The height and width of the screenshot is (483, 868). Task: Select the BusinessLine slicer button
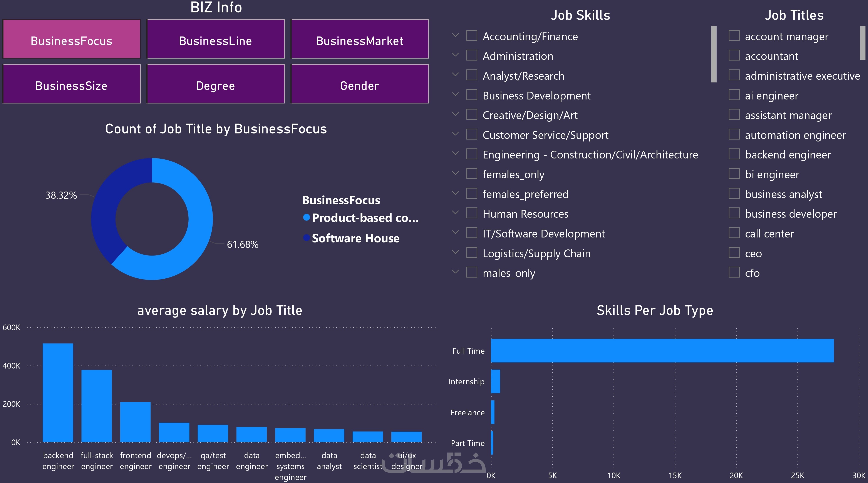tap(215, 40)
